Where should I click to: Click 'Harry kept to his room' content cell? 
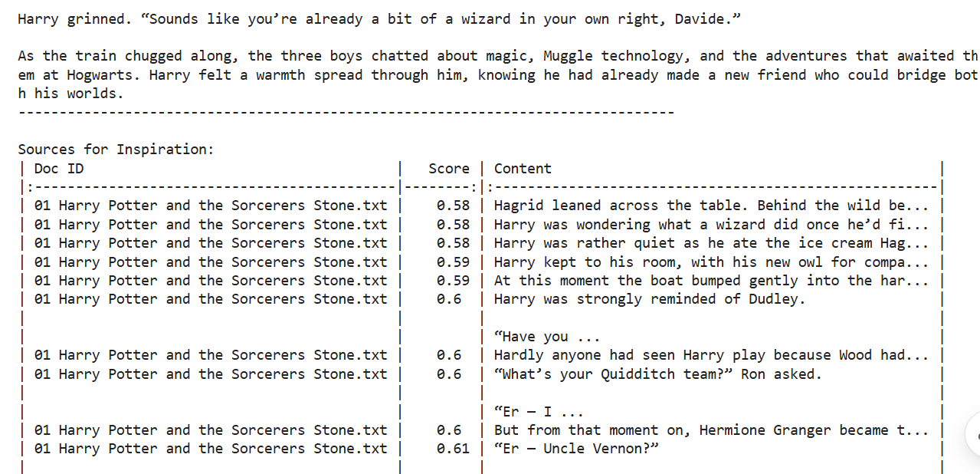click(710, 262)
